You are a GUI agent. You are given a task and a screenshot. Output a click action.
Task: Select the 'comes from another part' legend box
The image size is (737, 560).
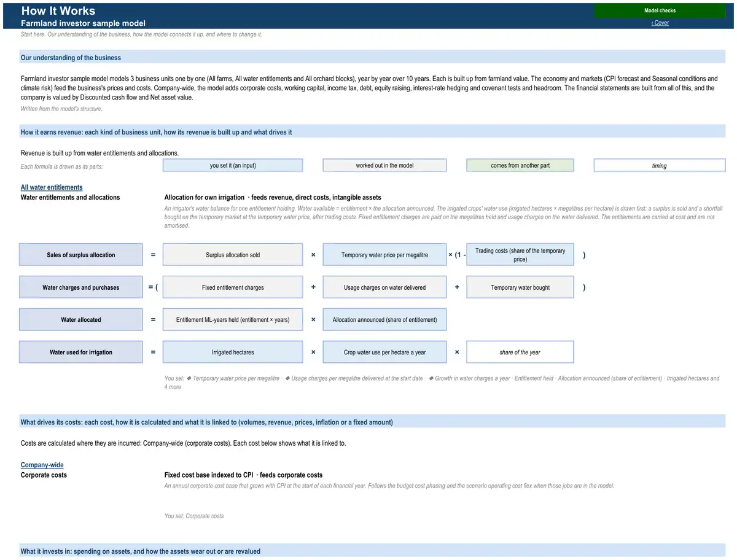[x=520, y=165]
